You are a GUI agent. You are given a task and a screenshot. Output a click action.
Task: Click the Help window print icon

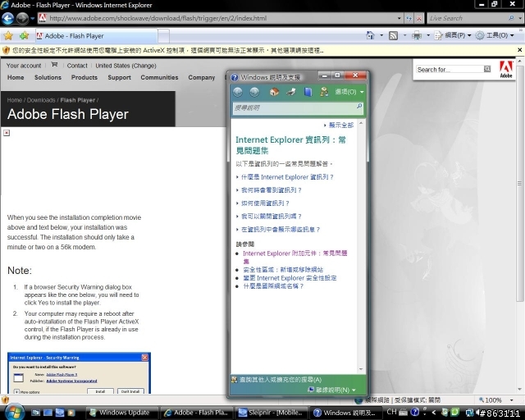tap(291, 92)
